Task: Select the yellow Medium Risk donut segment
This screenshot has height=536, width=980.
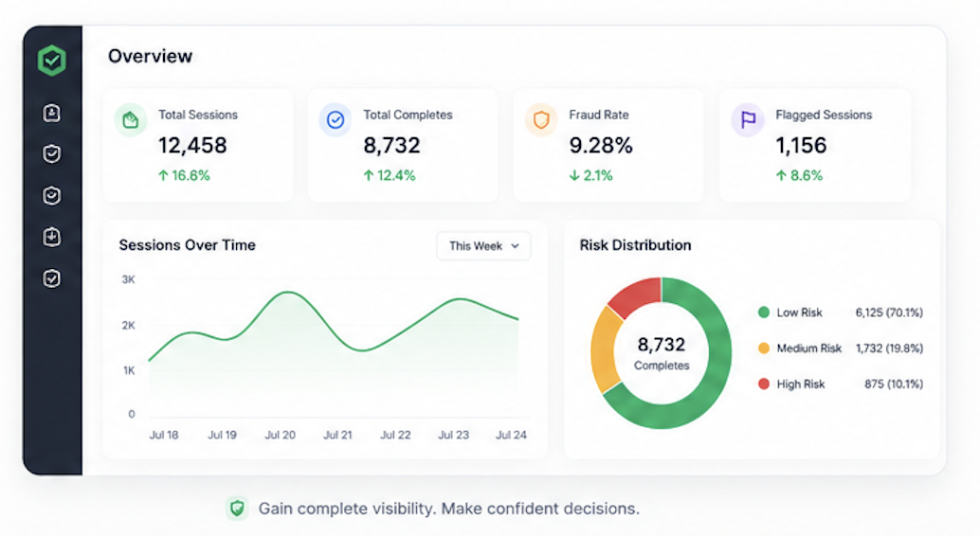Action: pos(603,349)
